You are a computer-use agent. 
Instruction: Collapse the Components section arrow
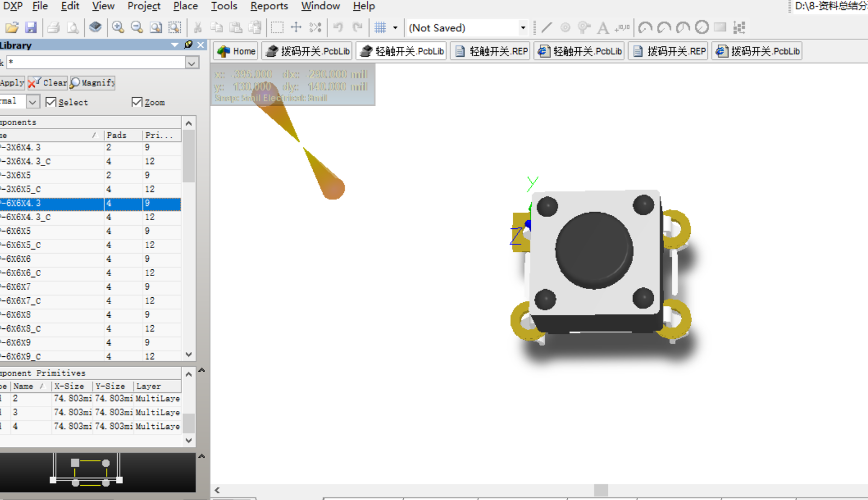click(x=189, y=123)
